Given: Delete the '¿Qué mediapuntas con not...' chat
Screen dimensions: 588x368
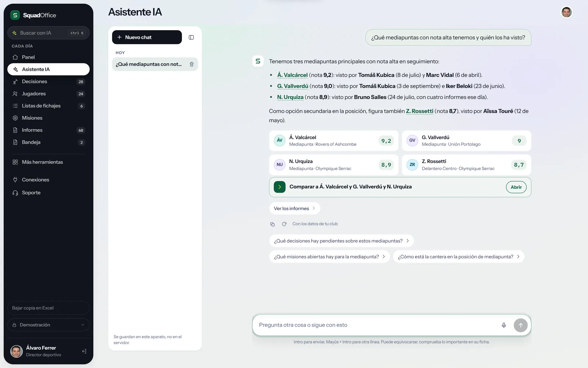Looking at the screenshot, I should 191,64.
